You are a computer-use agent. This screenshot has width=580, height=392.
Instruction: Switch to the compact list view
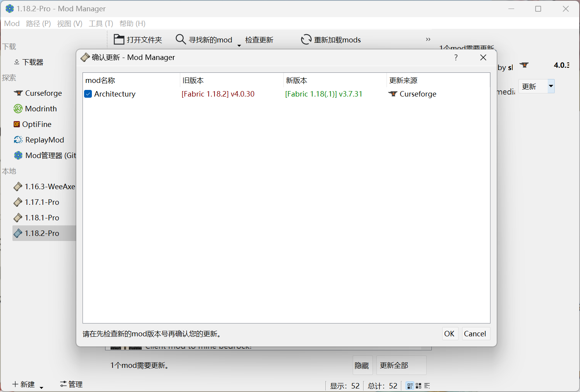(x=427, y=385)
